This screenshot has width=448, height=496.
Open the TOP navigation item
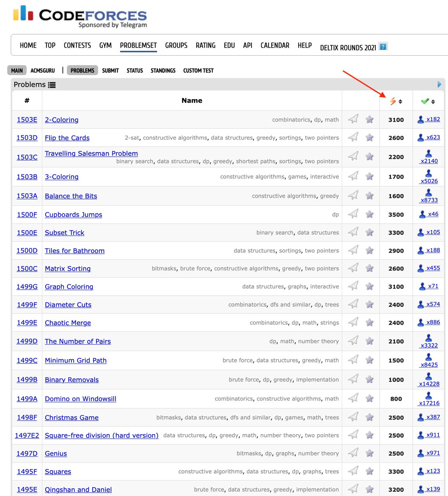50,45
